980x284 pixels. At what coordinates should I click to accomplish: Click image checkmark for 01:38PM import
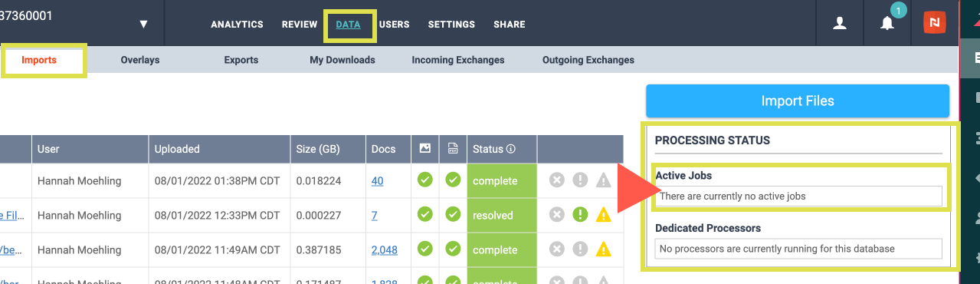pos(424,180)
